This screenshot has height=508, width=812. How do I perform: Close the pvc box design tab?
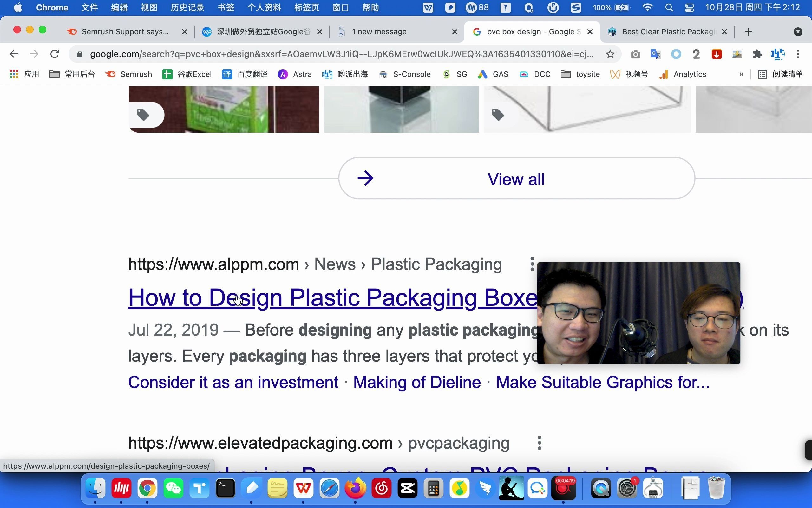pos(590,31)
